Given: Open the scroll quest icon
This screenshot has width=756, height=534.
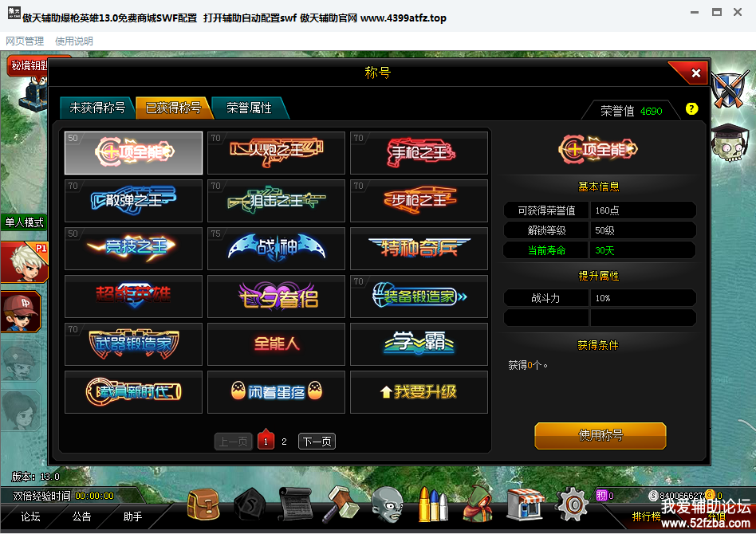Looking at the screenshot, I should (295, 504).
